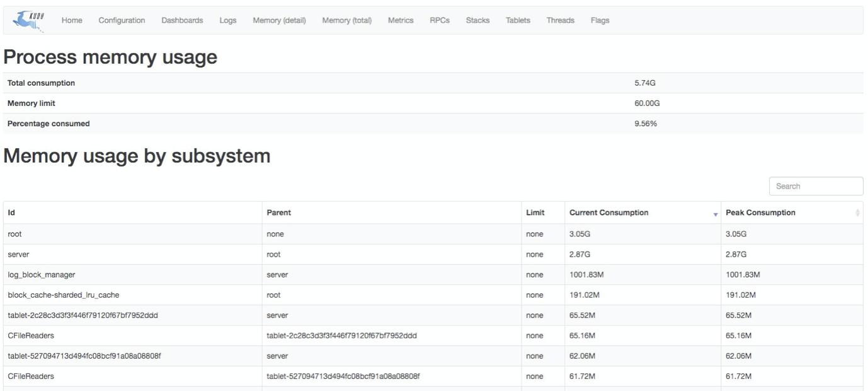
Task: Select tablet-2c28c3d3f3f446f79120f67bf7952ddd in the Id column
Action: tap(133, 315)
